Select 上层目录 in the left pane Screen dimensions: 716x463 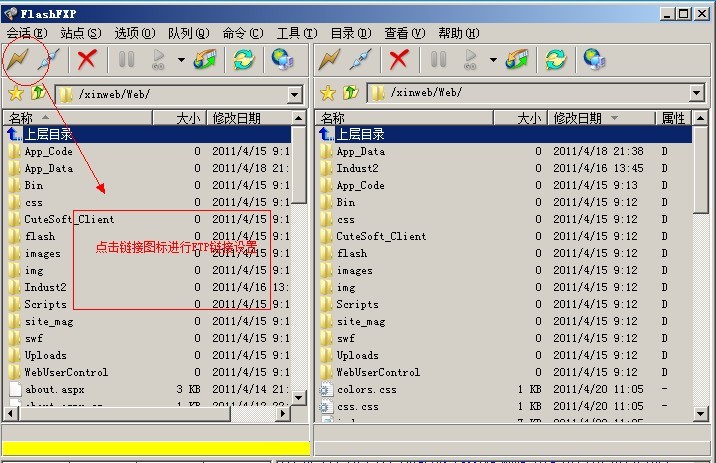(147, 134)
